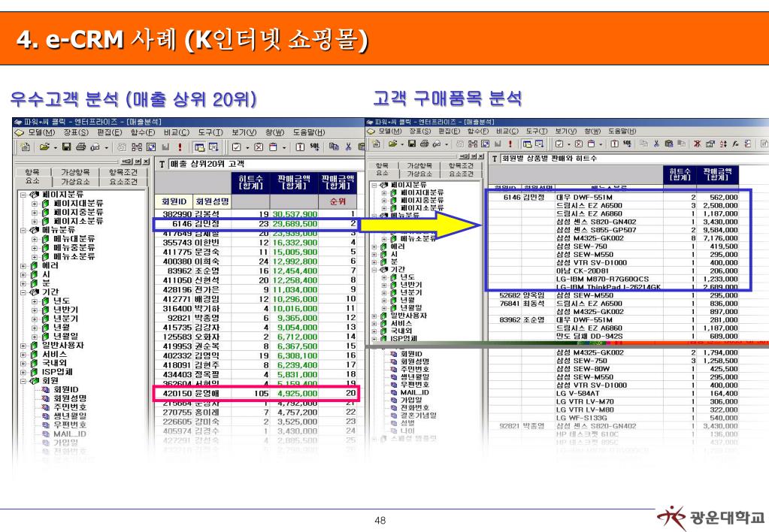Viewport: 769px width, 532px height.
Task: Open 장표(S) menu in left window
Action: (x=76, y=132)
